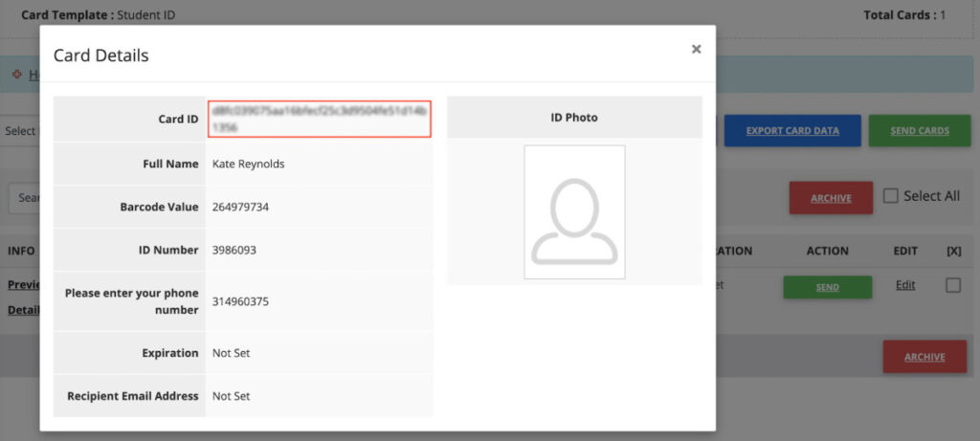980x441 pixels.
Task: Click the red plus help icon
Action: click(16, 74)
